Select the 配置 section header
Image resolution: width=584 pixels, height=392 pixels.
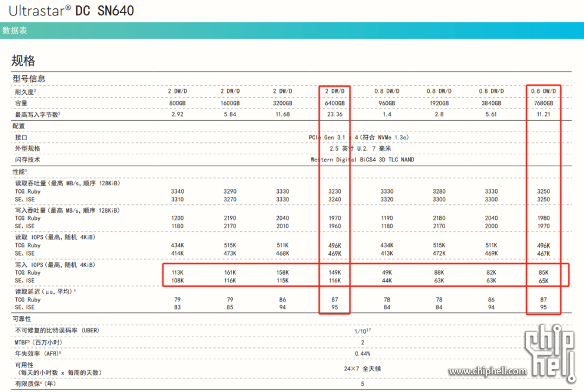point(18,126)
